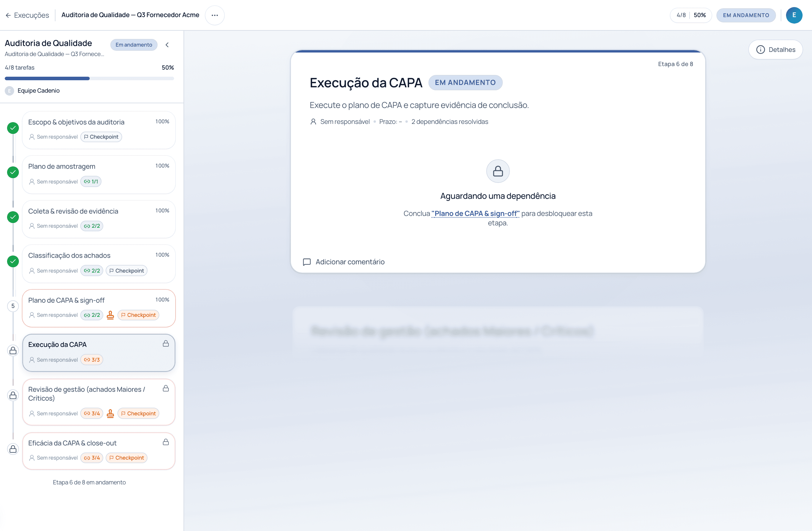The height and width of the screenshot is (531, 812).
Task: Click 2 dependências resolvidas text
Action: click(449, 122)
